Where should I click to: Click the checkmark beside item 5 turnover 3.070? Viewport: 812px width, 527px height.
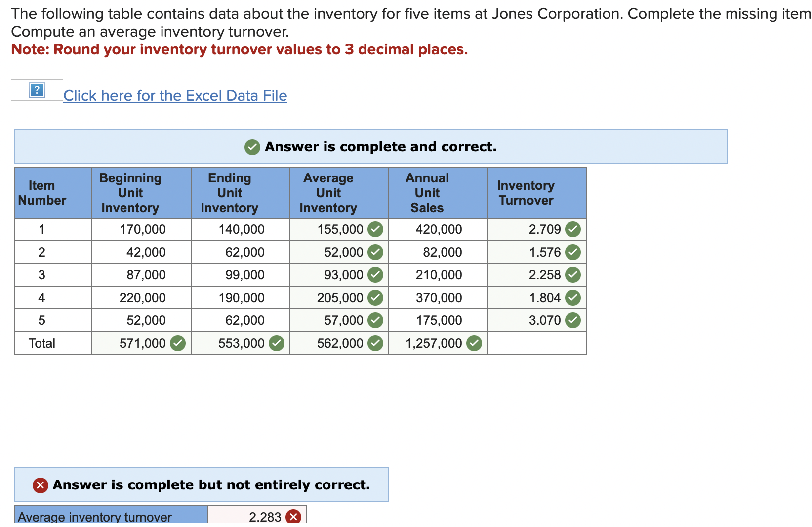coord(573,320)
